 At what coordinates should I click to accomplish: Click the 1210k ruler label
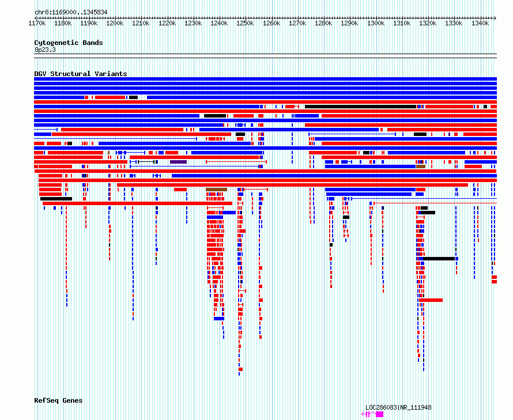pyautogui.click(x=141, y=23)
